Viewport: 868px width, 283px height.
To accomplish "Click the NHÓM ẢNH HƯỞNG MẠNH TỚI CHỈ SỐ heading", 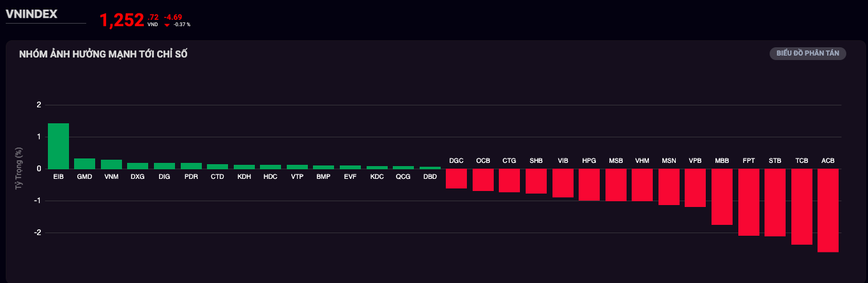I will pos(103,54).
